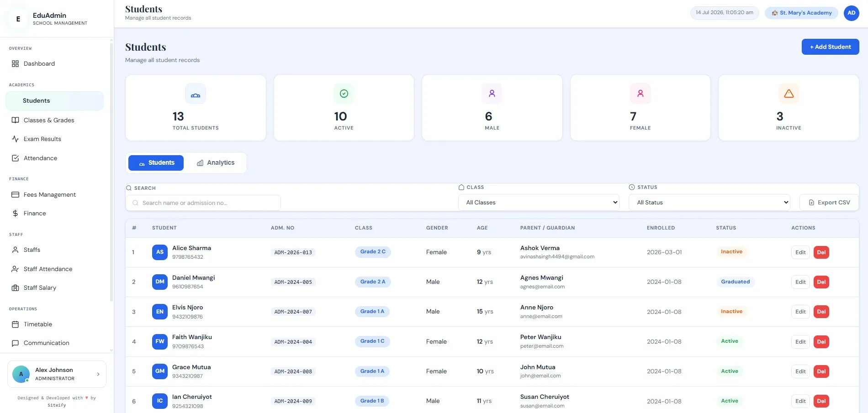This screenshot has width=868, height=413.
Task: Click the Fees Management card icon
Action: [15, 194]
